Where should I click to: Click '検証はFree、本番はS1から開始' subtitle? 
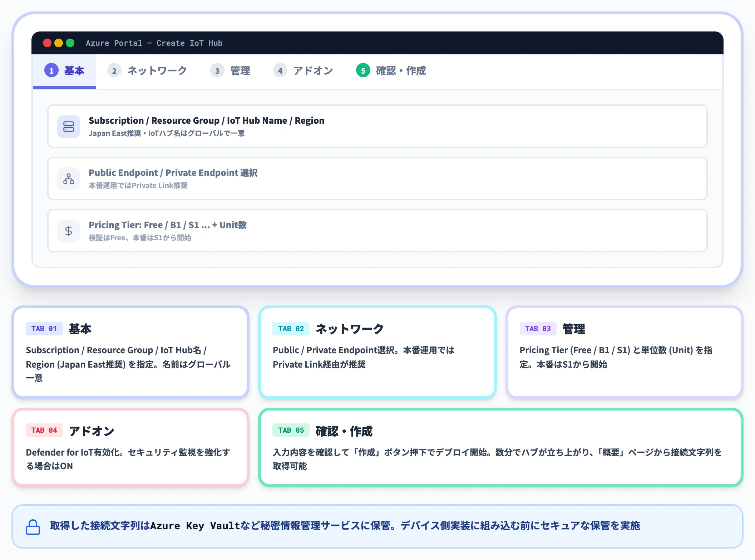pyautogui.click(x=140, y=238)
